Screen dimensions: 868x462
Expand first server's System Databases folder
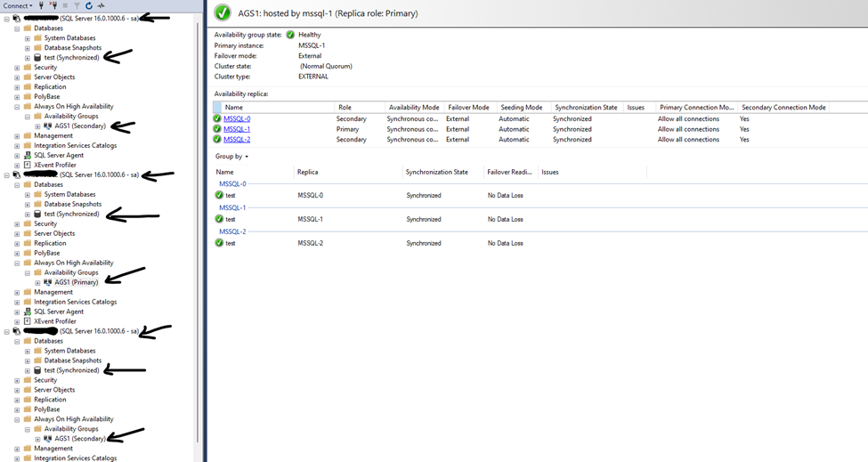coord(27,38)
